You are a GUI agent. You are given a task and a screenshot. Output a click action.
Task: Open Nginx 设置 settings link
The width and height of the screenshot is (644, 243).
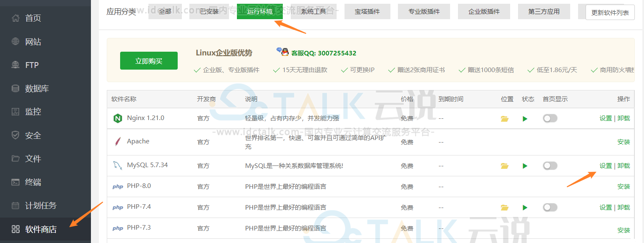coord(606,118)
